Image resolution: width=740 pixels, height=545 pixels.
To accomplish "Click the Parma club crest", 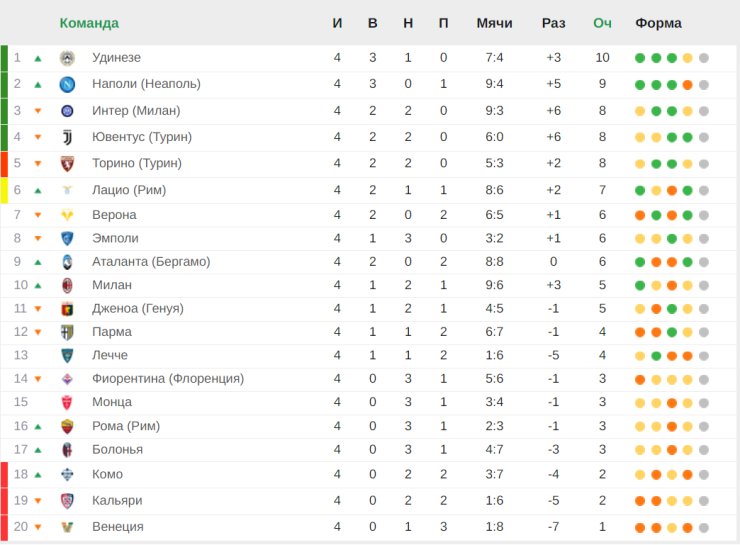I will [67, 332].
